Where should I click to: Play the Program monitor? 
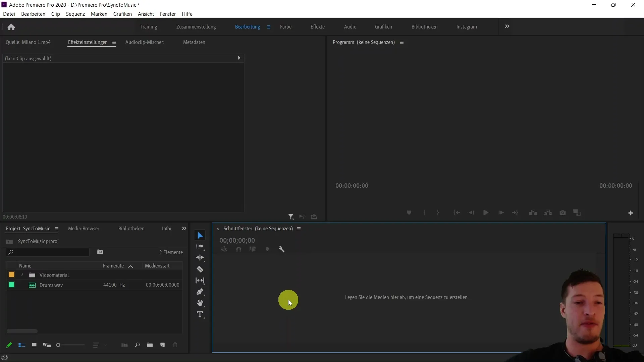click(x=486, y=213)
